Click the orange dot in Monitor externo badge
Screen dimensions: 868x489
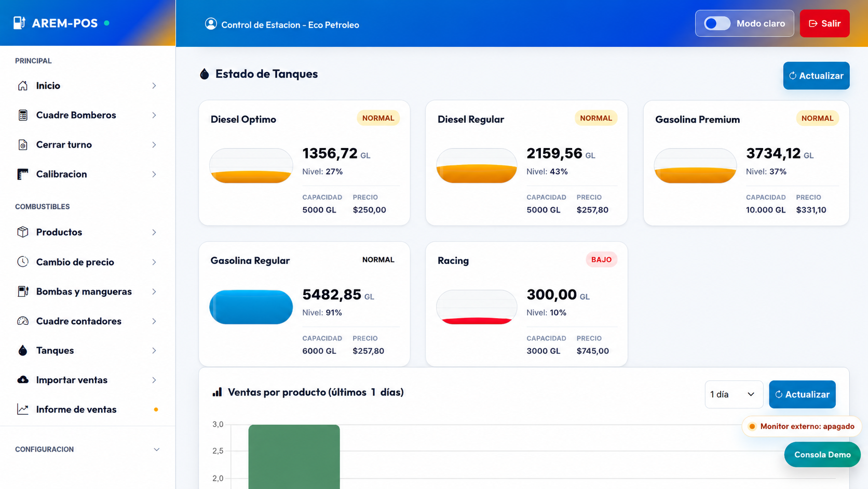[x=752, y=427]
